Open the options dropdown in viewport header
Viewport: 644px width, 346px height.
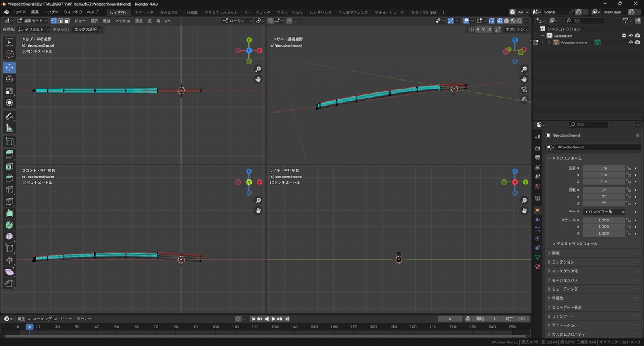(x=517, y=30)
